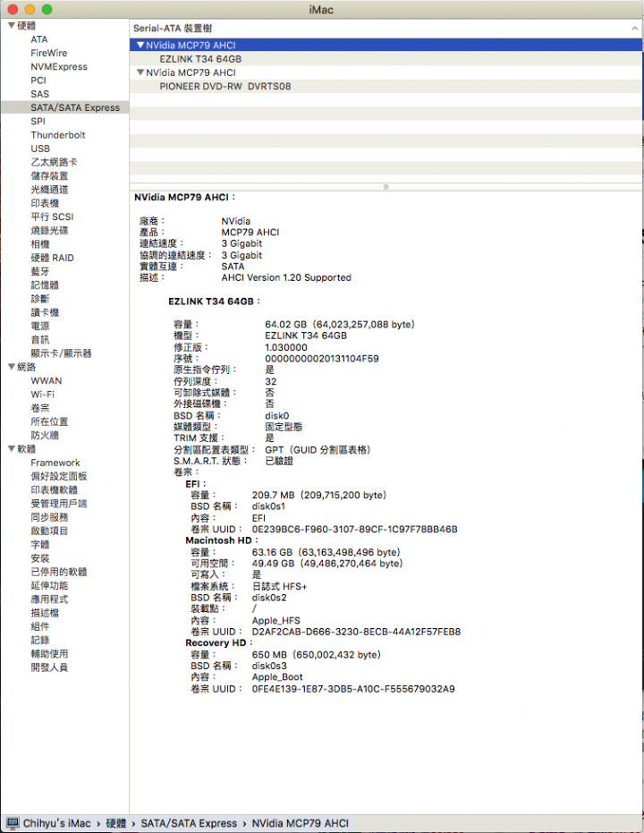
Task: Select Framework under software
Action: point(55,463)
